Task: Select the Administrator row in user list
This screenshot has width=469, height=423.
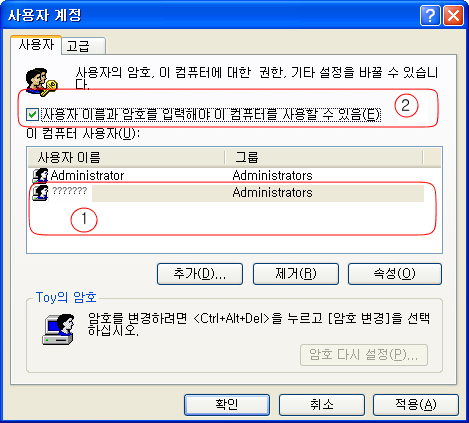Action: point(235,176)
